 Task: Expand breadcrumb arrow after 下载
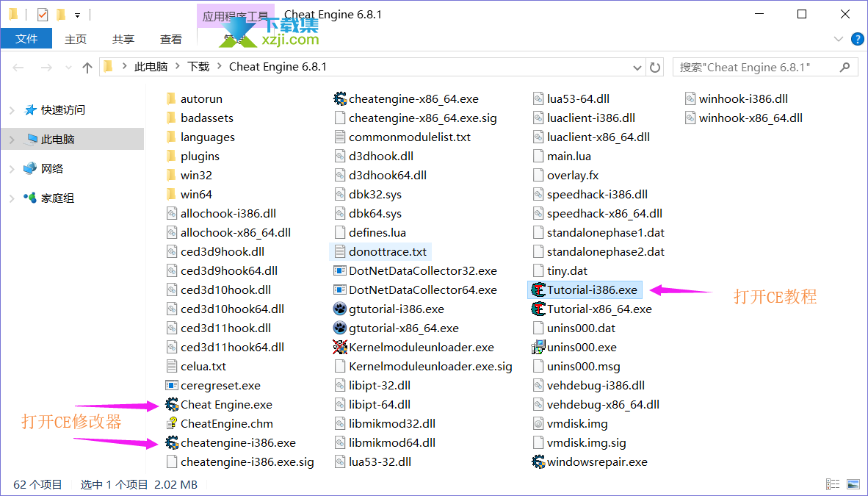(x=220, y=67)
